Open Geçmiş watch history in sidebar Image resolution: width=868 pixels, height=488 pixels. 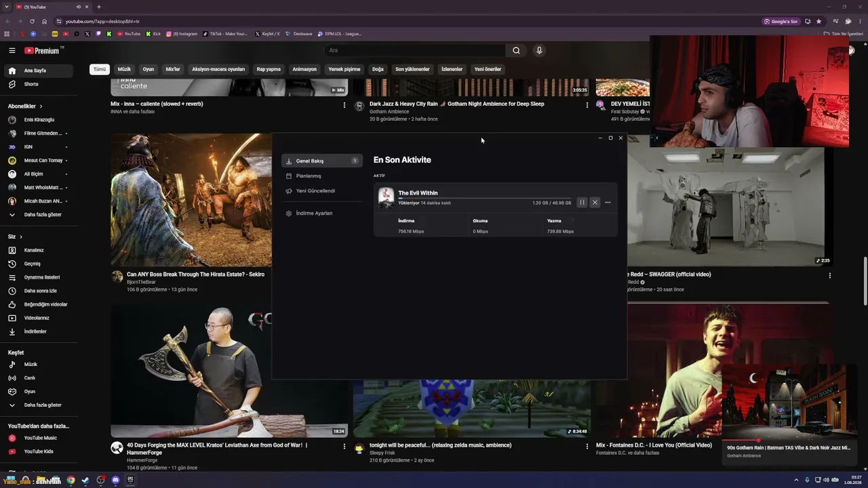point(39,264)
